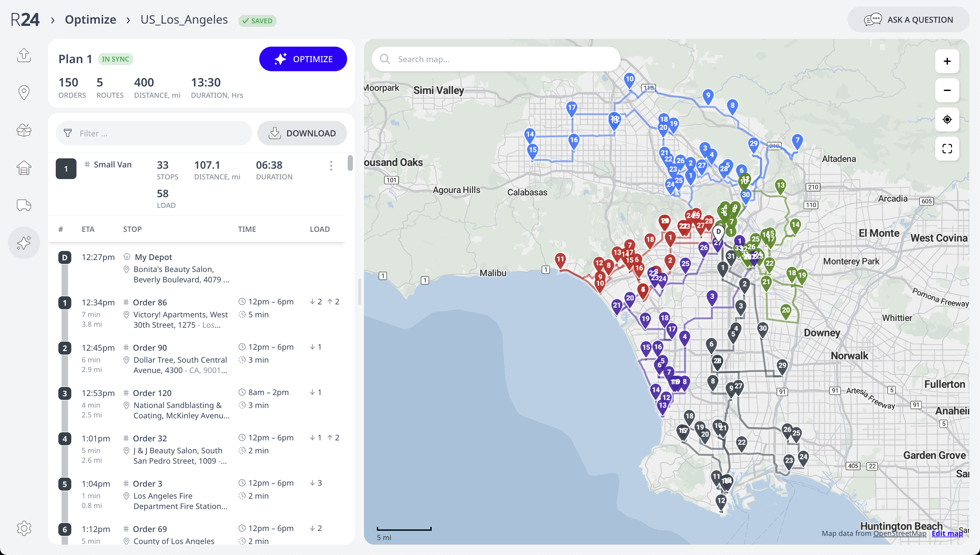Zoom out using the map minus control

point(947,90)
